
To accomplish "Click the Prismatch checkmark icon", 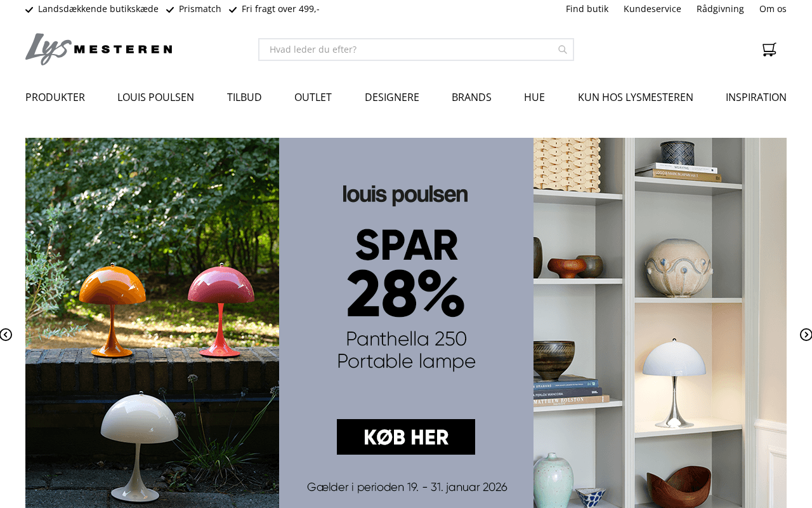I will pyautogui.click(x=170, y=10).
